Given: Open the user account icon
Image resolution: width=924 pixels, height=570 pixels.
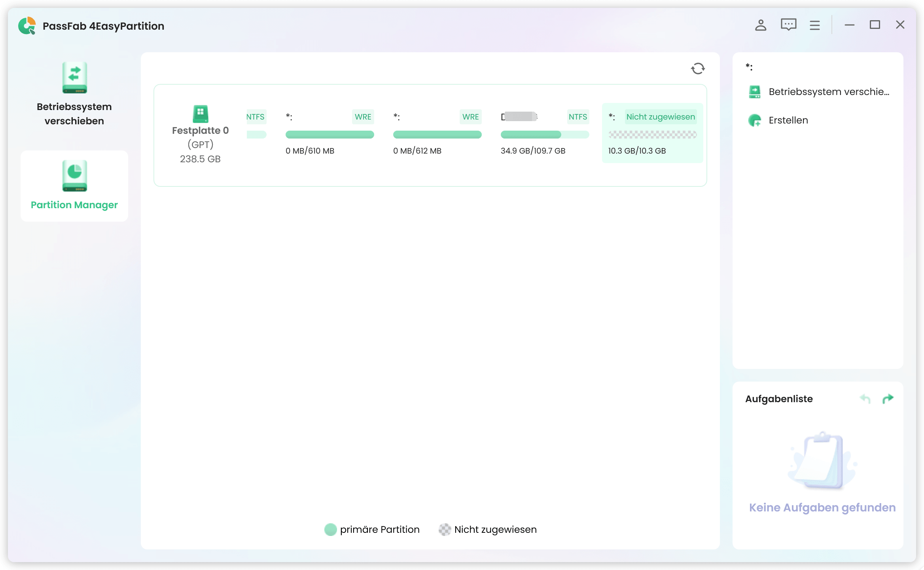Looking at the screenshot, I should [x=760, y=25].
